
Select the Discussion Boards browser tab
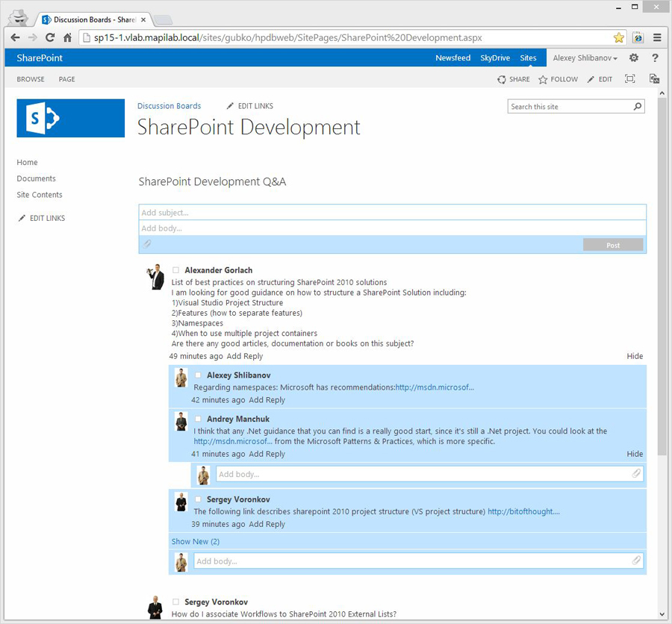(94, 19)
